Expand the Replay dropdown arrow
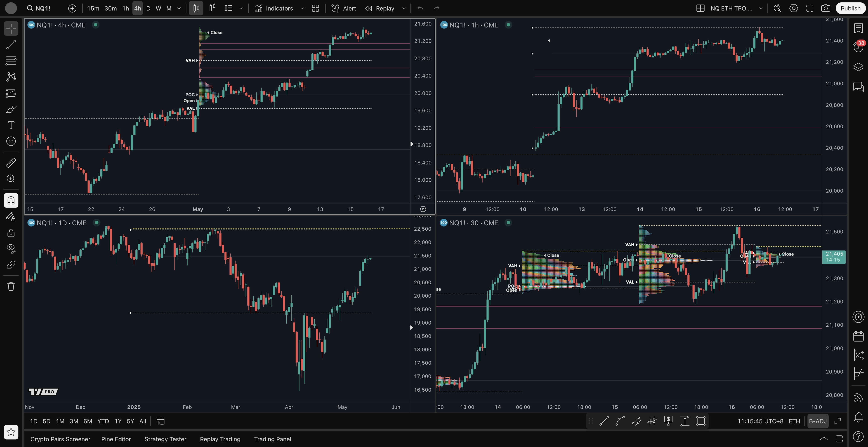 pyautogui.click(x=403, y=8)
